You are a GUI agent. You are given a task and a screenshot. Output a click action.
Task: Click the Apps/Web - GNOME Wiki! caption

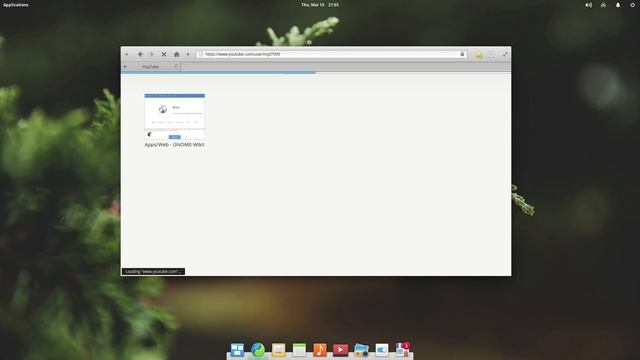click(174, 144)
